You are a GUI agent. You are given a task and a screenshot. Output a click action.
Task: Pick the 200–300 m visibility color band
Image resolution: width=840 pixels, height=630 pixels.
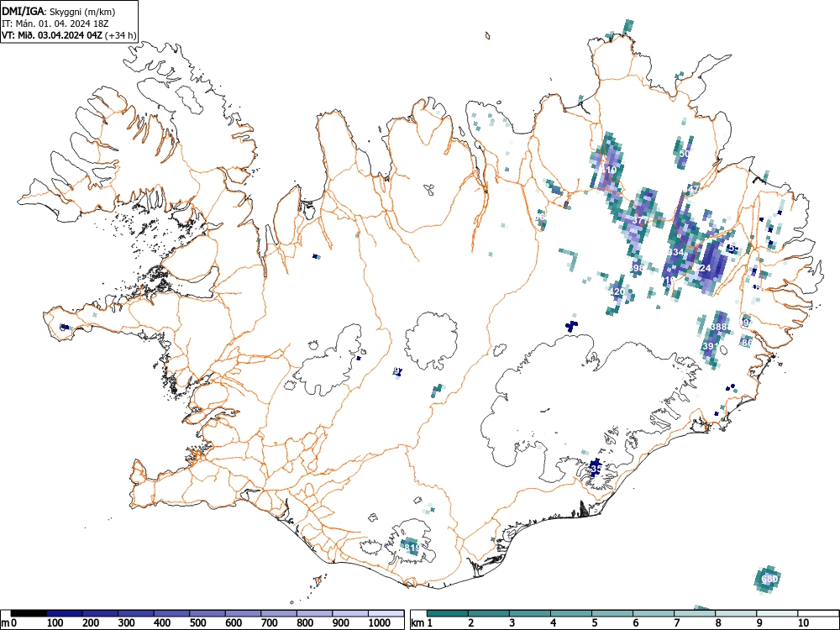100,613
